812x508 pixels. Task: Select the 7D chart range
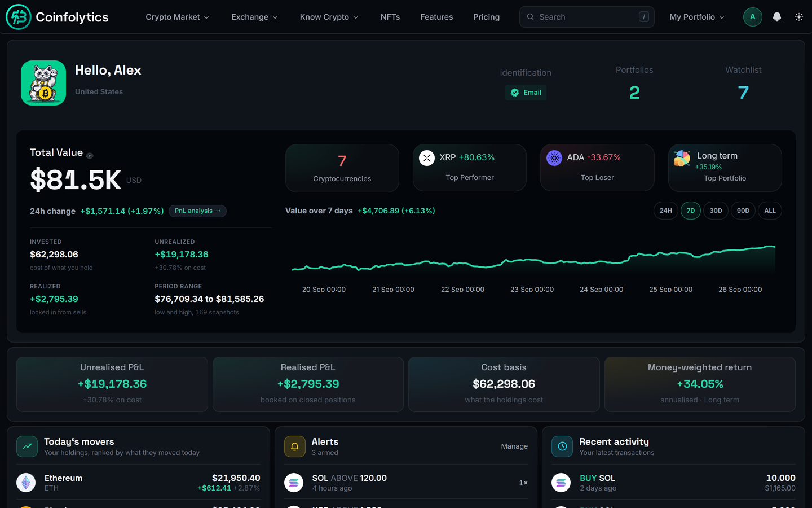point(691,211)
